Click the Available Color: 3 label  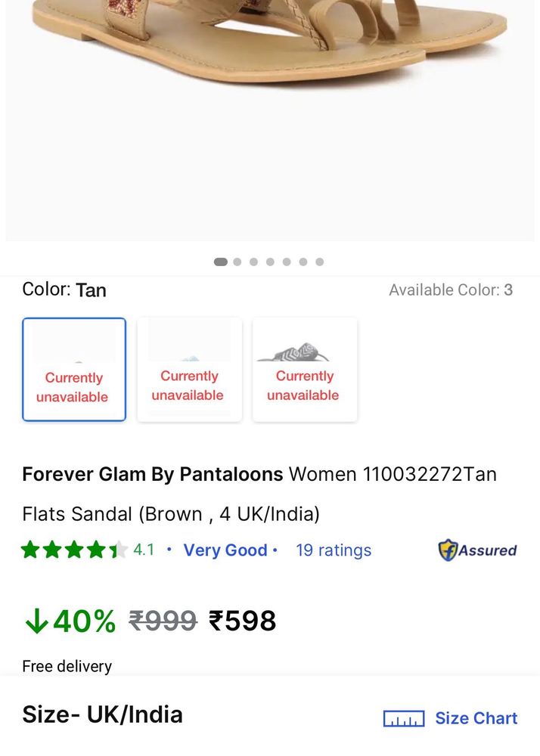(451, 290)
